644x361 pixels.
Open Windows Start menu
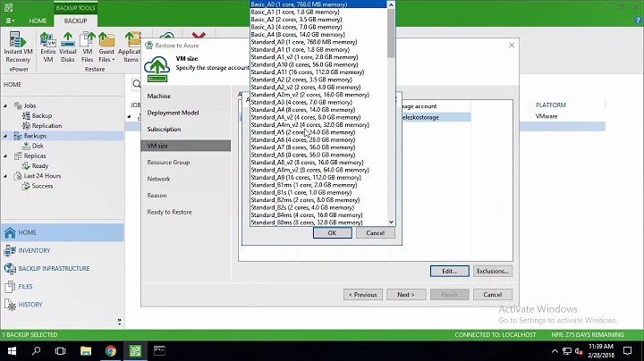tap(12, 351)
